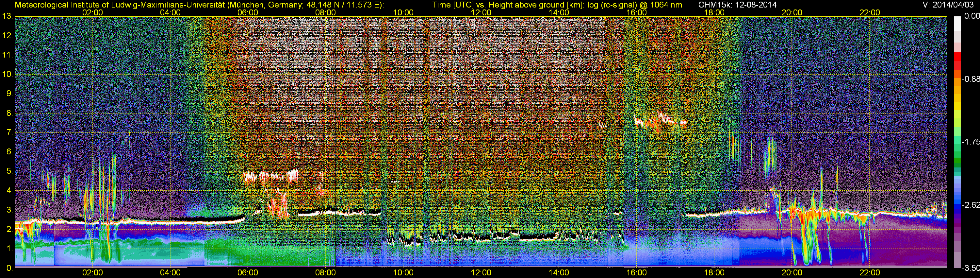Click the isolated streak near 6 km around 19:30
Viewport: 980px width, 278px height.
point(771,156)
